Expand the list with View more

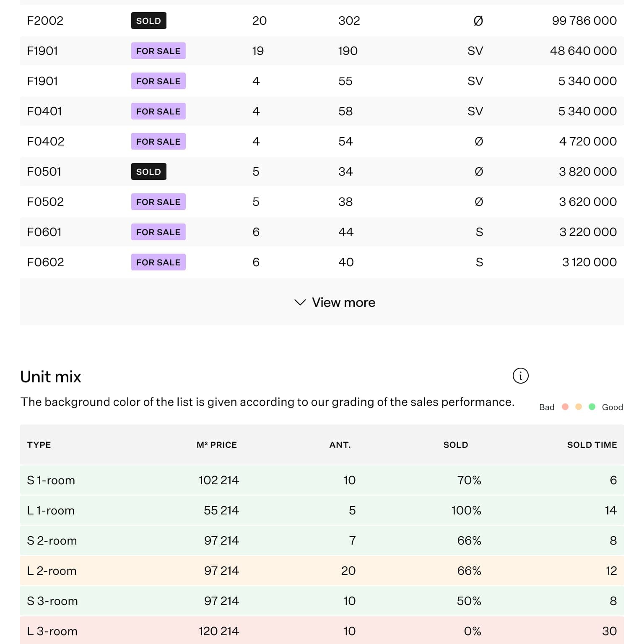pyautogui.click(x=343, y=302)
